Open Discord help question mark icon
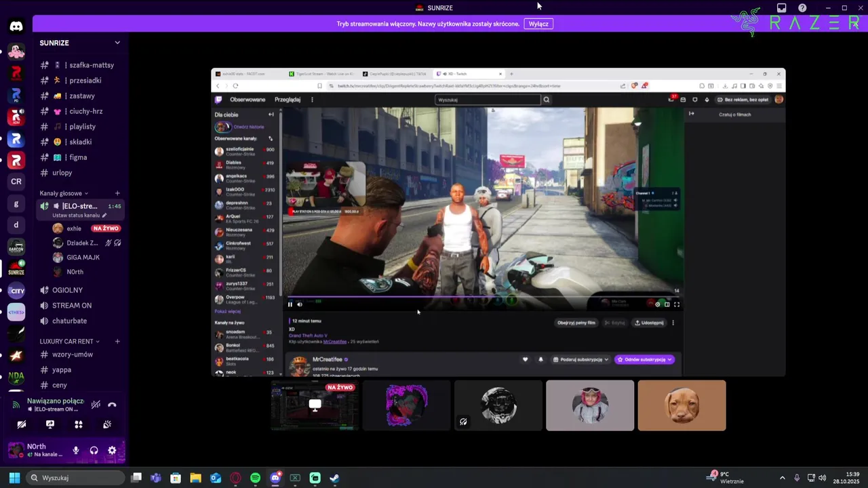 coord(803,8)
